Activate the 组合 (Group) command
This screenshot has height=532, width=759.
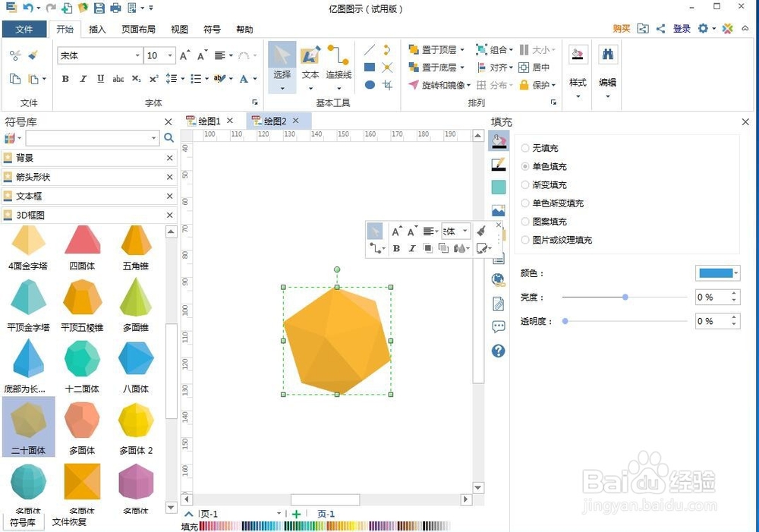494,50
